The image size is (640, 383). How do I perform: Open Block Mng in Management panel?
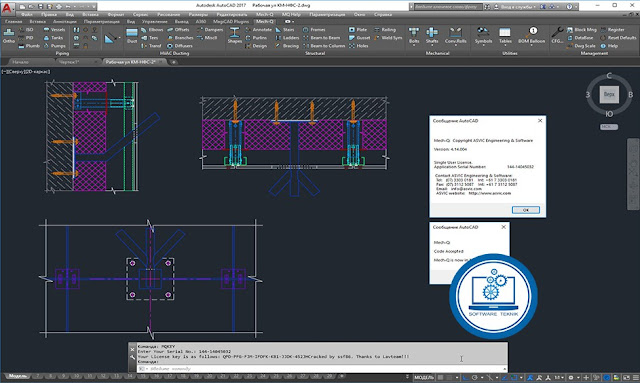(582, 30)
